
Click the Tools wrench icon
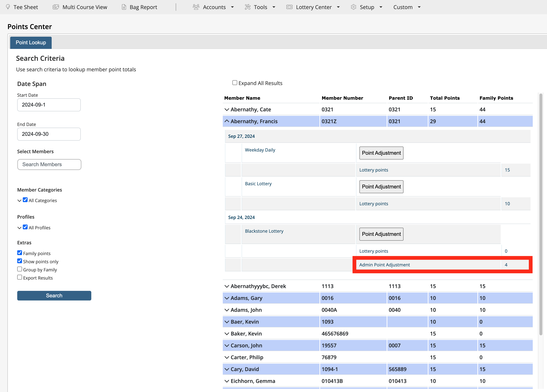click(x=247, y=7)
